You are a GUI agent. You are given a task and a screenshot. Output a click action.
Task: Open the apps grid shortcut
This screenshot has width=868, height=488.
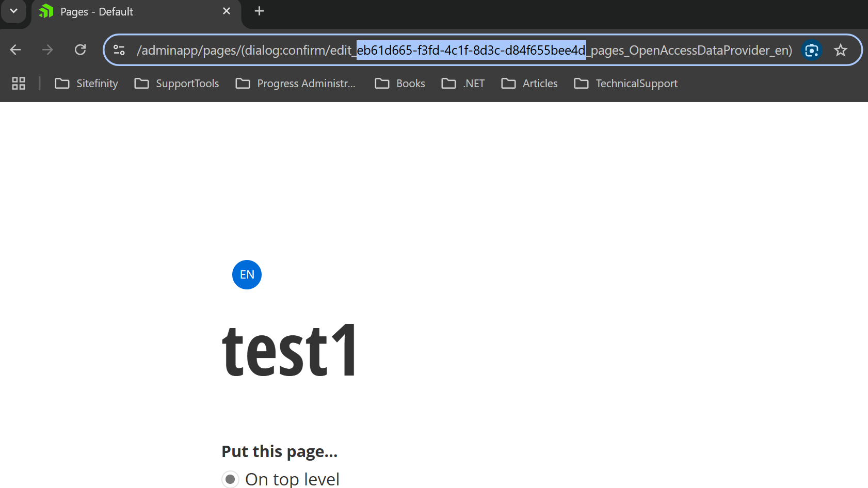[x=19, y=84]
